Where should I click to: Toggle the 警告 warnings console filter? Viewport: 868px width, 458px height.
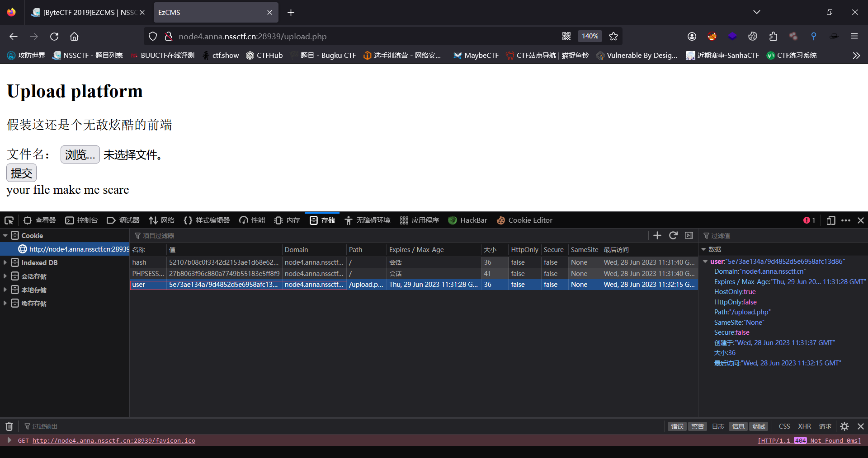coord(697,426)
